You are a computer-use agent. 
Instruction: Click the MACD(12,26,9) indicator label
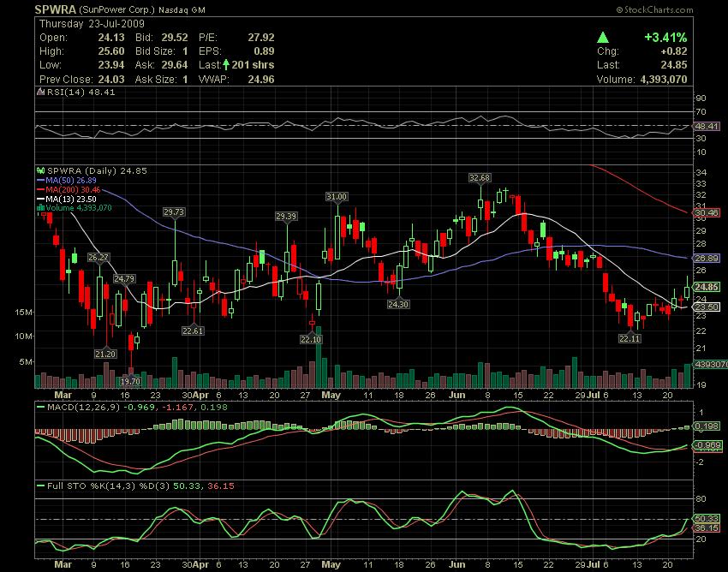(84, 408)
